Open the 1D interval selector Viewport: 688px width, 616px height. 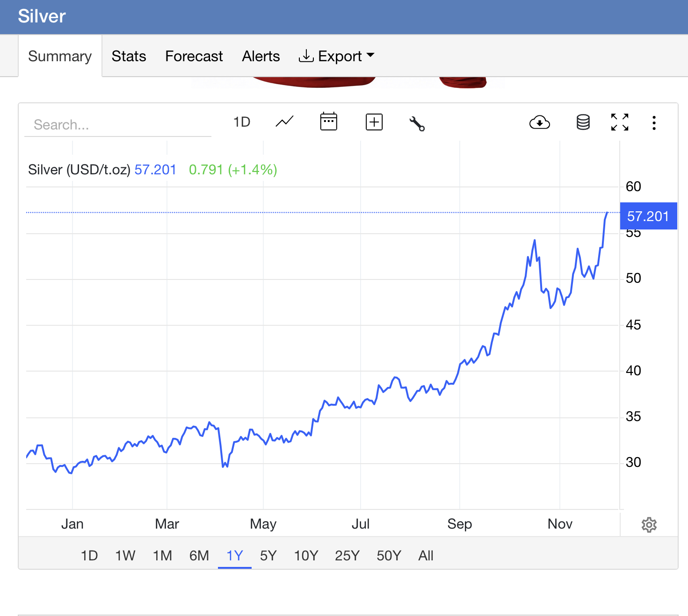click(242, 122)
